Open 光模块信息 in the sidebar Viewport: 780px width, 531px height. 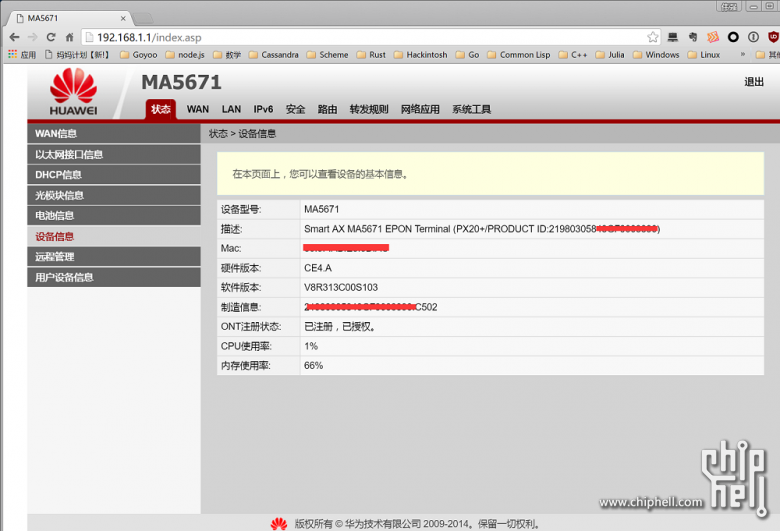pos(114,195)
